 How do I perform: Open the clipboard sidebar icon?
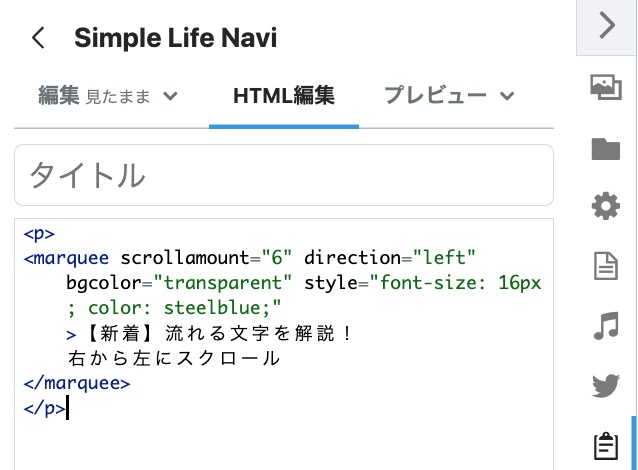[x=606, y=446]
